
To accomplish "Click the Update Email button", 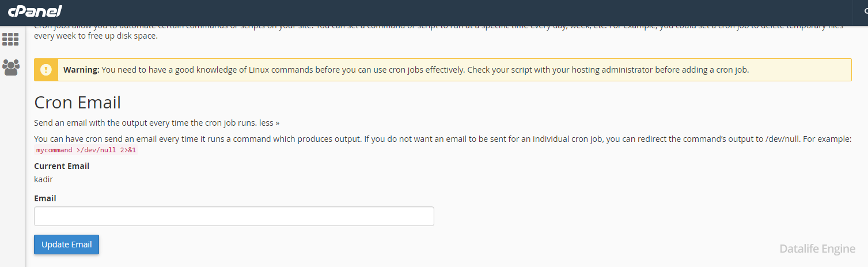I will coord(67,245).
